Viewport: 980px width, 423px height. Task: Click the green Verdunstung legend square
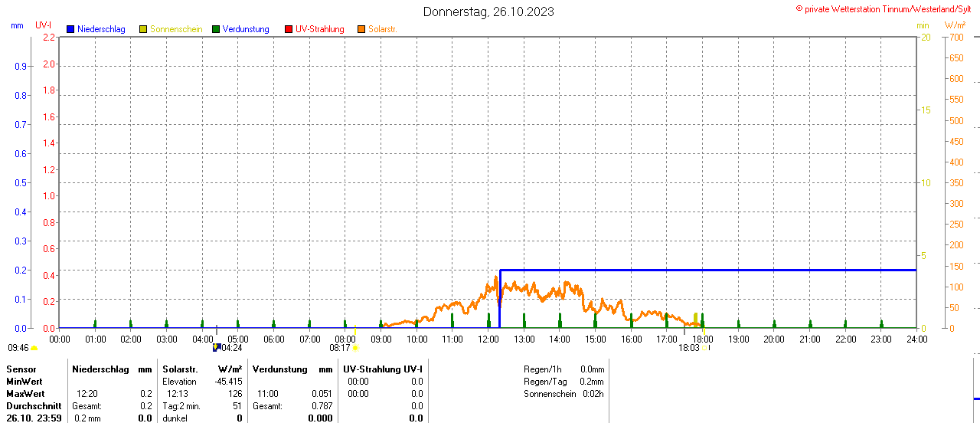(216, 29)
